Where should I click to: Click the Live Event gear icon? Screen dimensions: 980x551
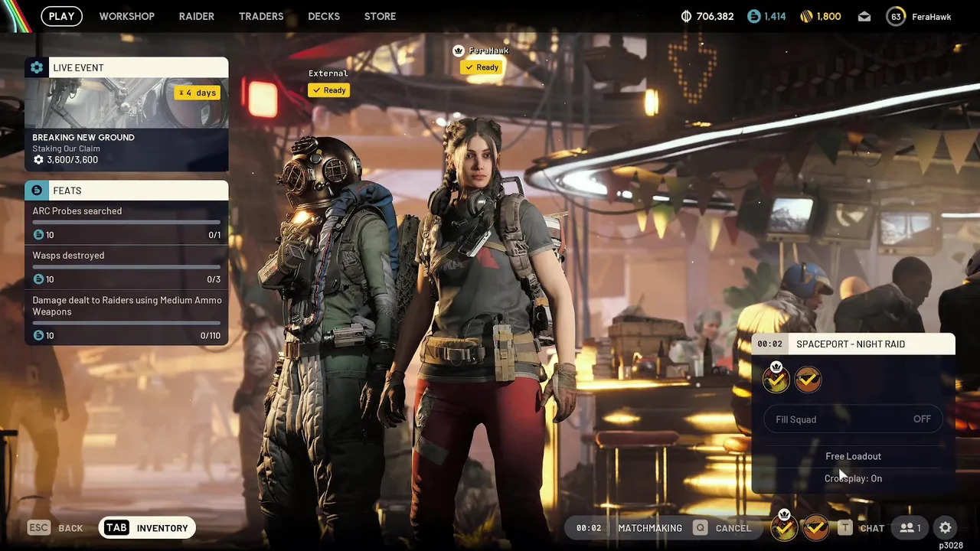coord(37,67)
